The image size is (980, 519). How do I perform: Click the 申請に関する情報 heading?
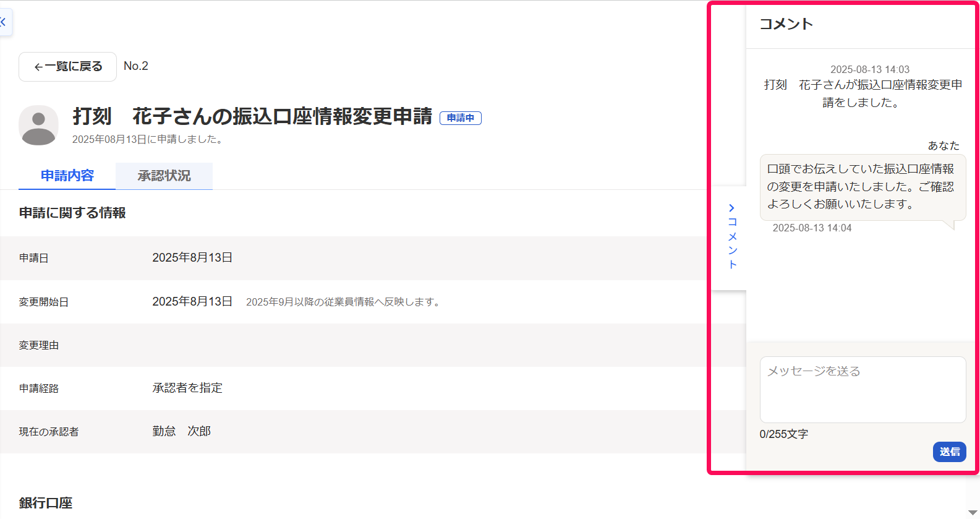[x=72, y=213]
